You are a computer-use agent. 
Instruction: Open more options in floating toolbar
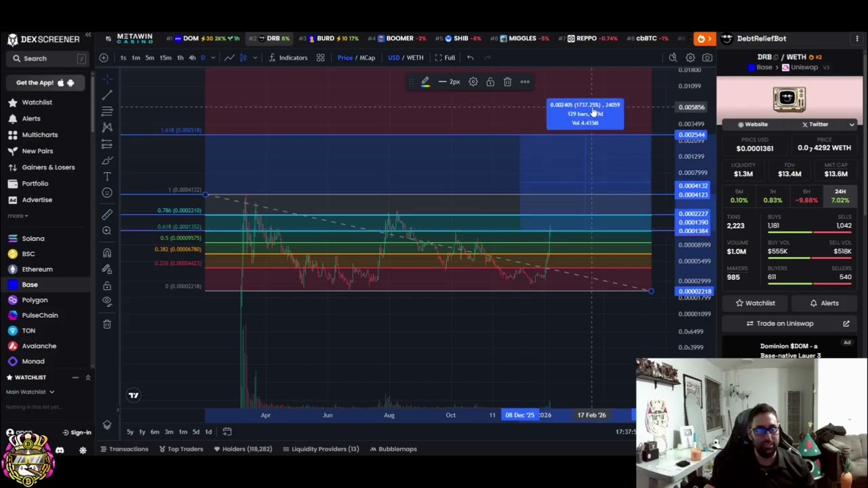coord(525,82)
